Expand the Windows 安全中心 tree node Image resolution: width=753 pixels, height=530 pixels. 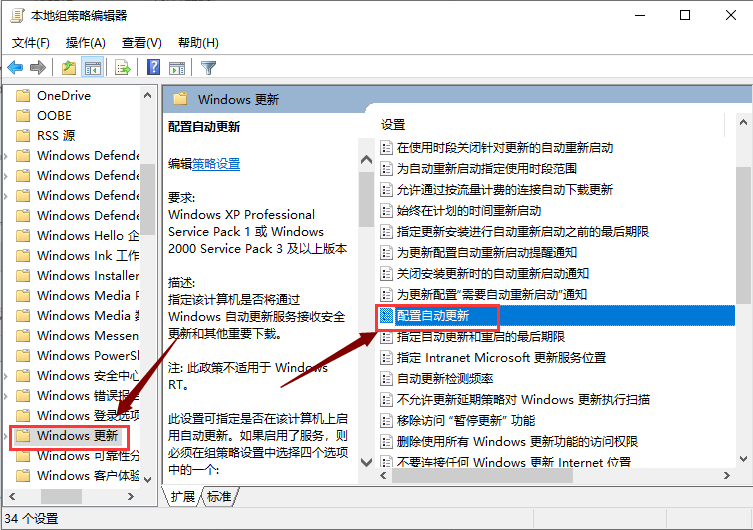click(6, 375)
